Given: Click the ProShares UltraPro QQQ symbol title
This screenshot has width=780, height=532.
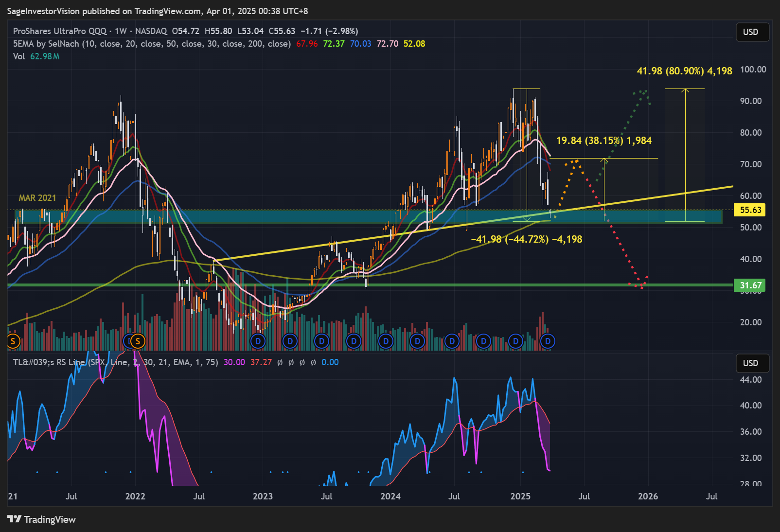Looking at the screenshot, I should pyautogui.click(x=60, y=31).
